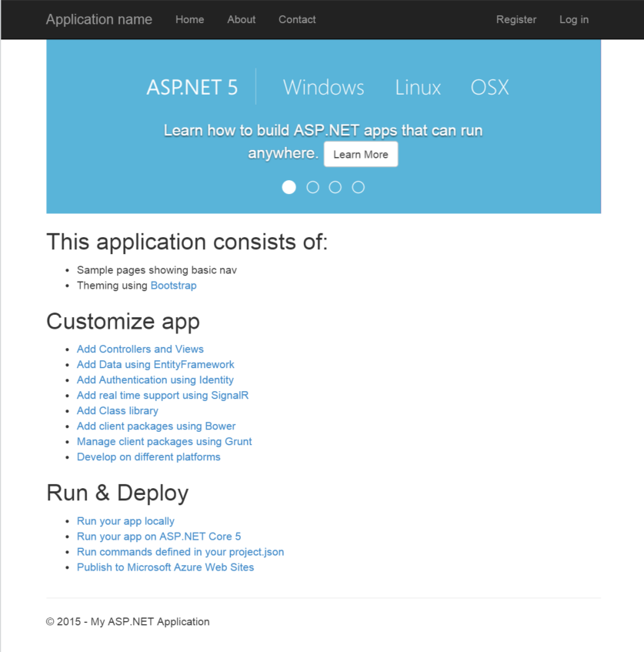This screenshot has width=644, height=652.
Task: Click the ASP.NET 5 banner title
Action: point(192,87)
